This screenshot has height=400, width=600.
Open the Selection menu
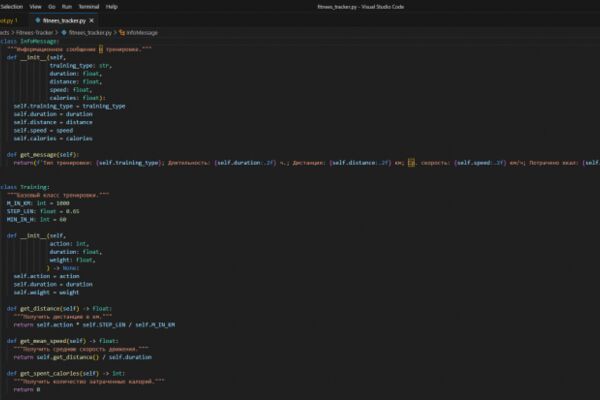[11, 7]
